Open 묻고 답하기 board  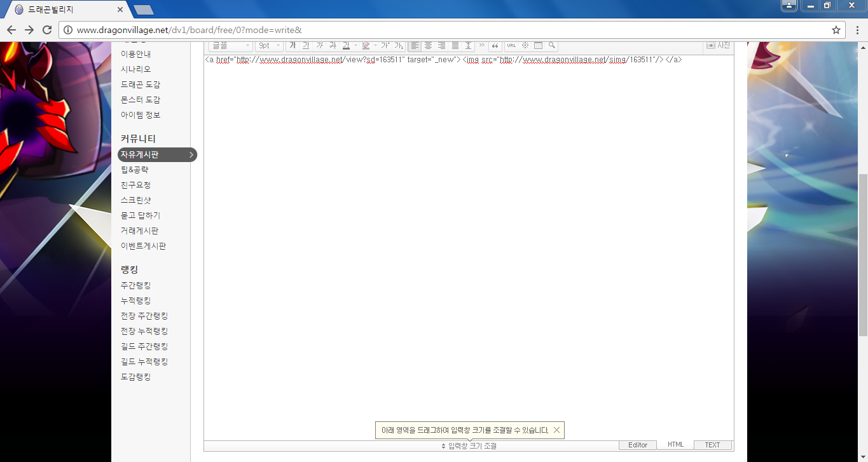pyautogui.click(x=141, y=215)
